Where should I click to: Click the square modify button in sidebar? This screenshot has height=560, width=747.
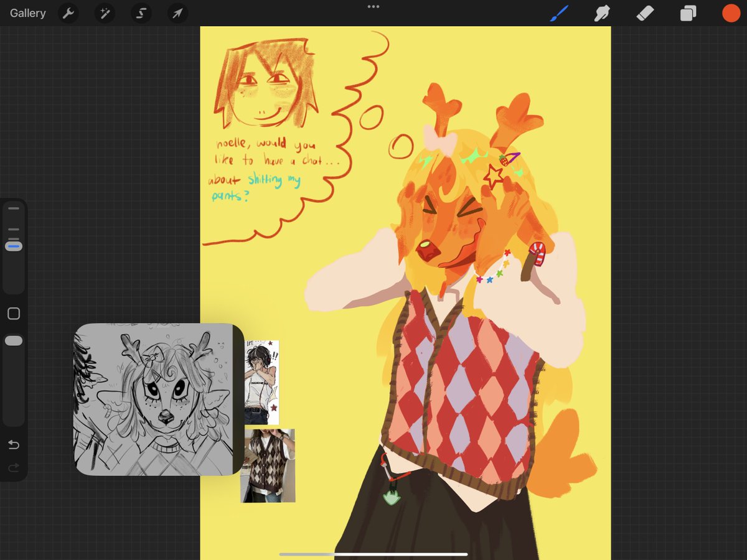[x=14, y=314]
